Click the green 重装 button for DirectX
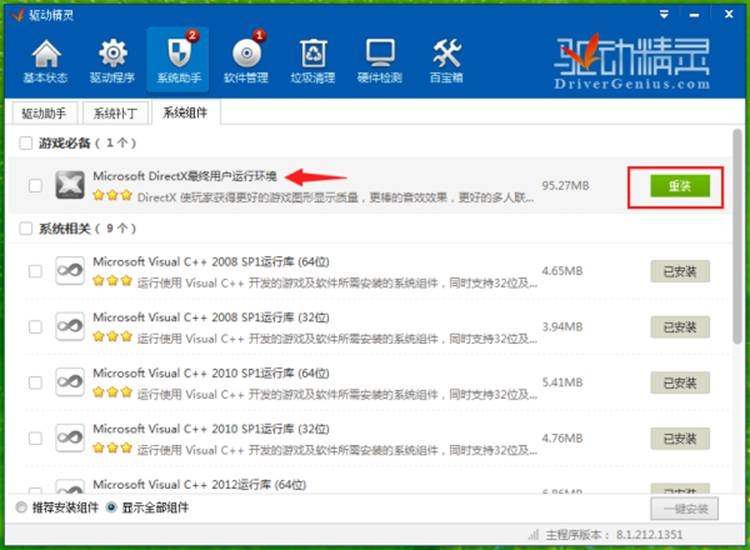Screen dimensions: 750x550 [x=680, y=186]
